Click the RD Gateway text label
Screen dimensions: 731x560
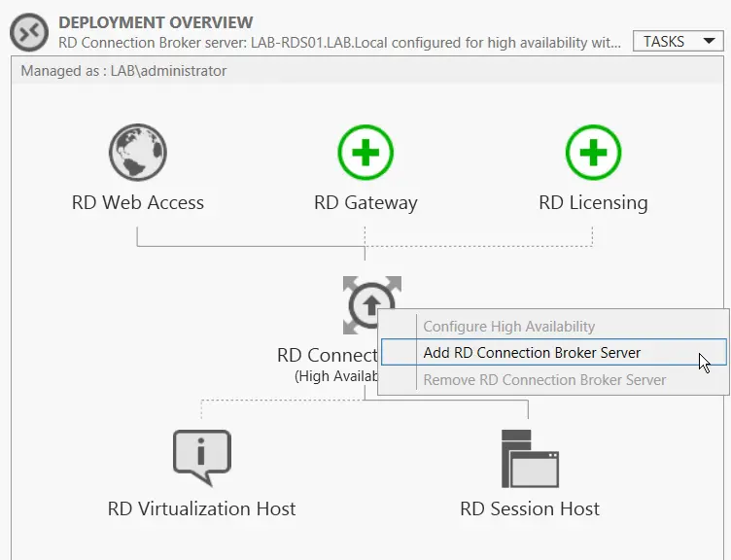[x=365, y=203]
